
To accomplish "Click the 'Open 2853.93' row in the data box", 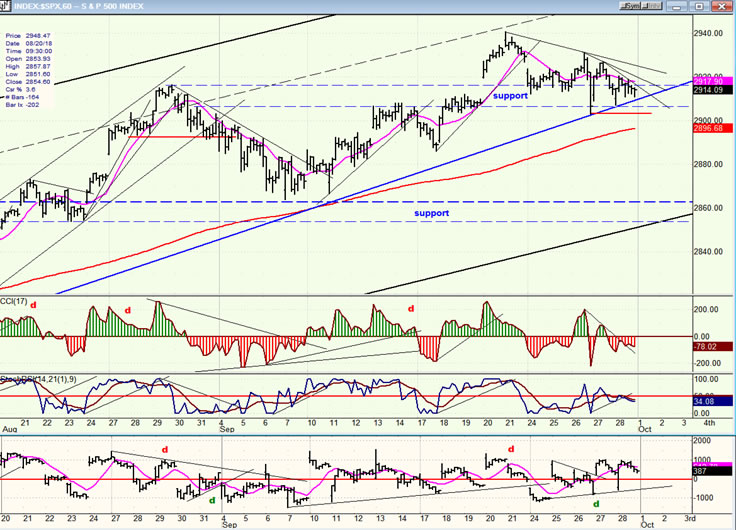I will pos(28,59).
